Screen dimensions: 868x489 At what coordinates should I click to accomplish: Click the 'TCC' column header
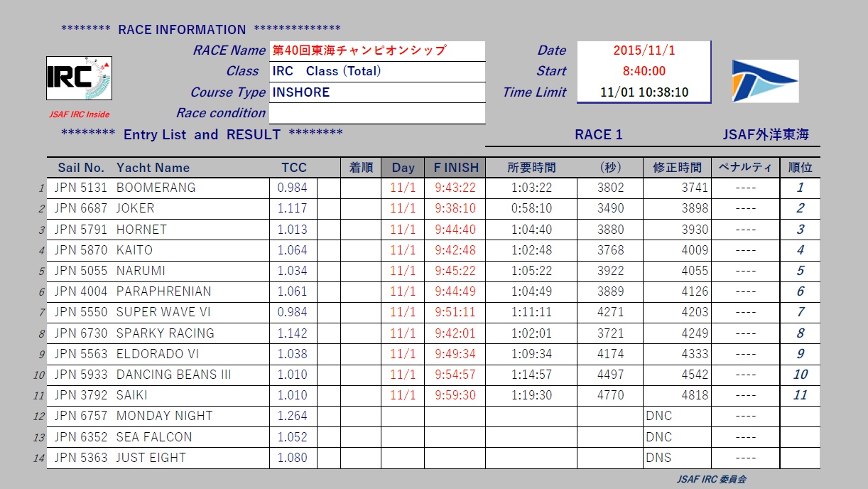[293, 168]
